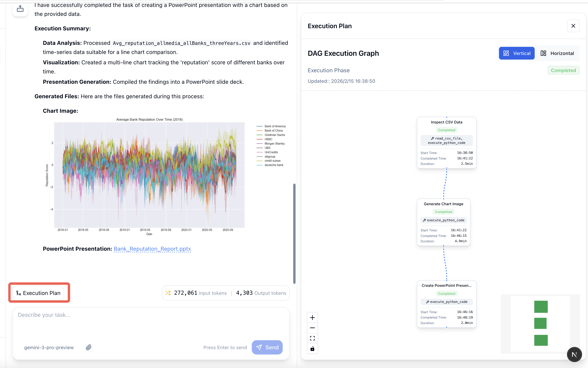This screenshot has height=368, width=588.
Task: Click the fit view icon
Action: (312, 338)
